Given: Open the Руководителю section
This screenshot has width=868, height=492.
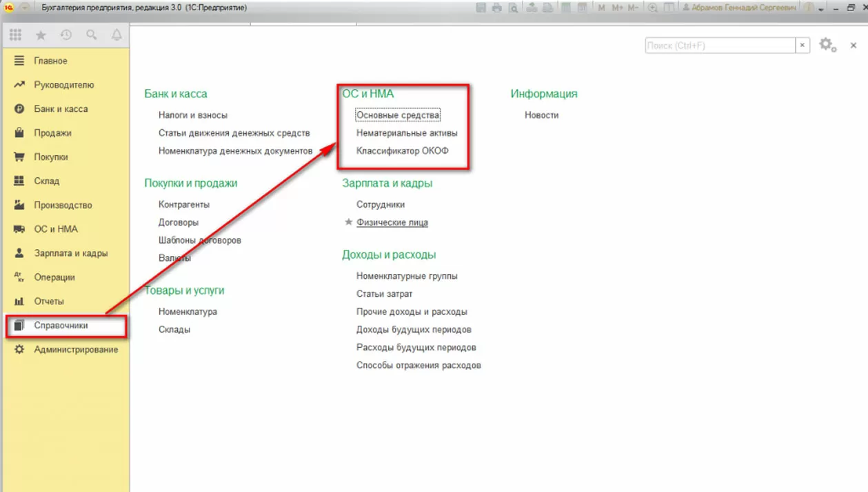Looking at the screenshot, I should [65, 85].
